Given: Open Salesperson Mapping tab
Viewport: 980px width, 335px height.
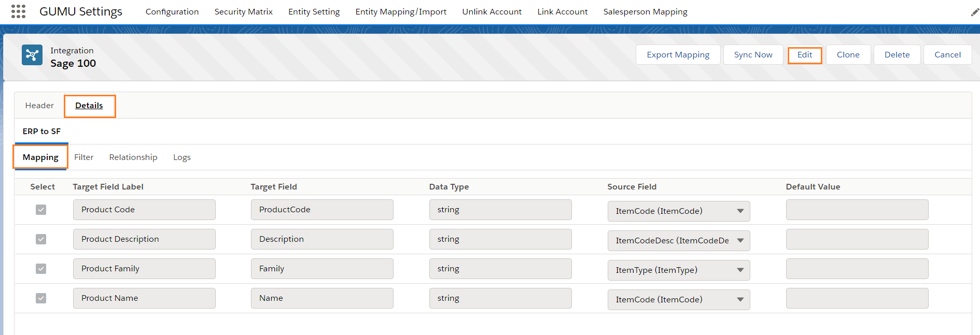Looking at the screenshot, I should pos(646,12).
